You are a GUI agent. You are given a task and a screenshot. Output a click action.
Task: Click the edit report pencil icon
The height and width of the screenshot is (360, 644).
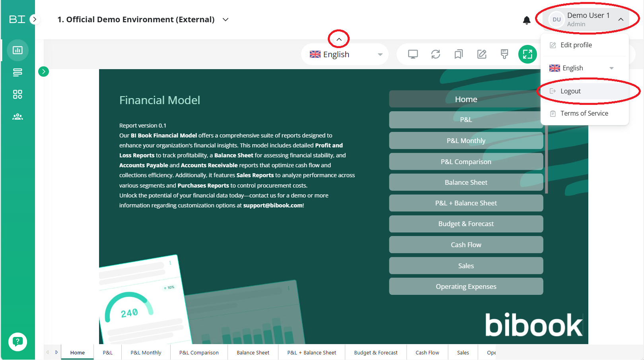pos(482,54)
